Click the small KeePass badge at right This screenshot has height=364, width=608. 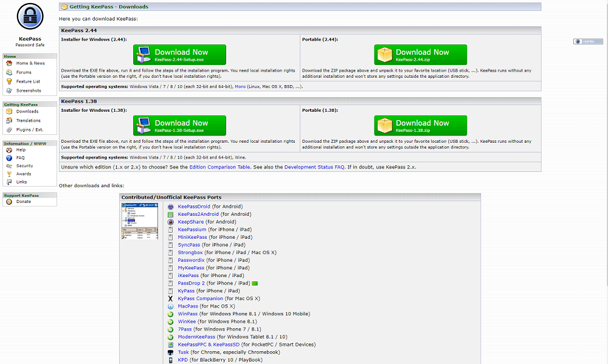coord(588,41)
